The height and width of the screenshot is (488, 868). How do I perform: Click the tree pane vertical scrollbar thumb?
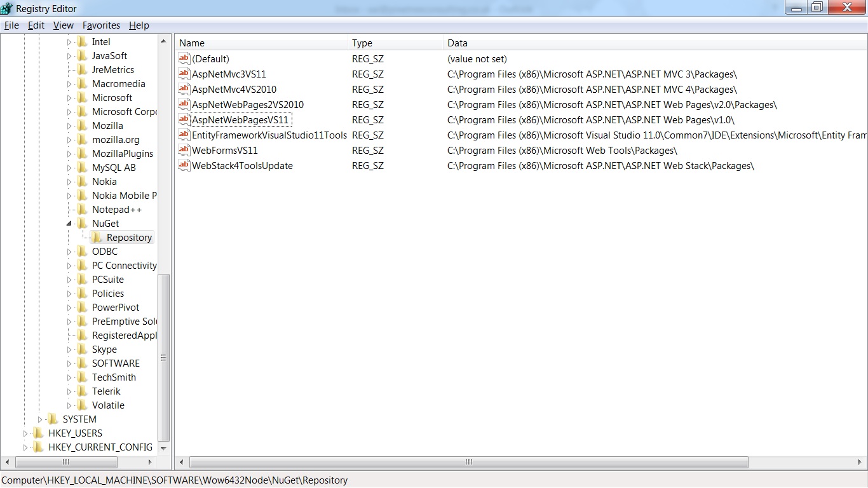[x=163, y=358]
